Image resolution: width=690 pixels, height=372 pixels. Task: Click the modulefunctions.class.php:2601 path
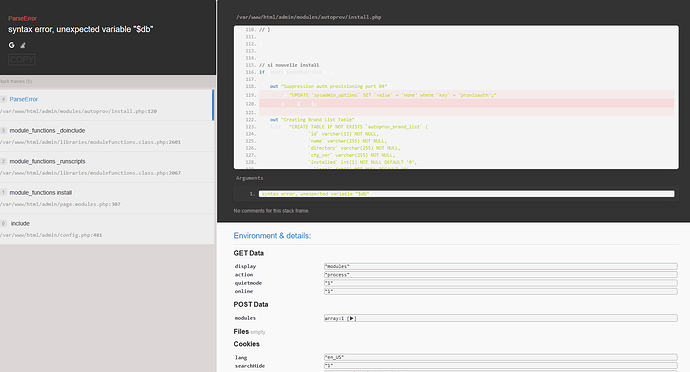[90, 142]
